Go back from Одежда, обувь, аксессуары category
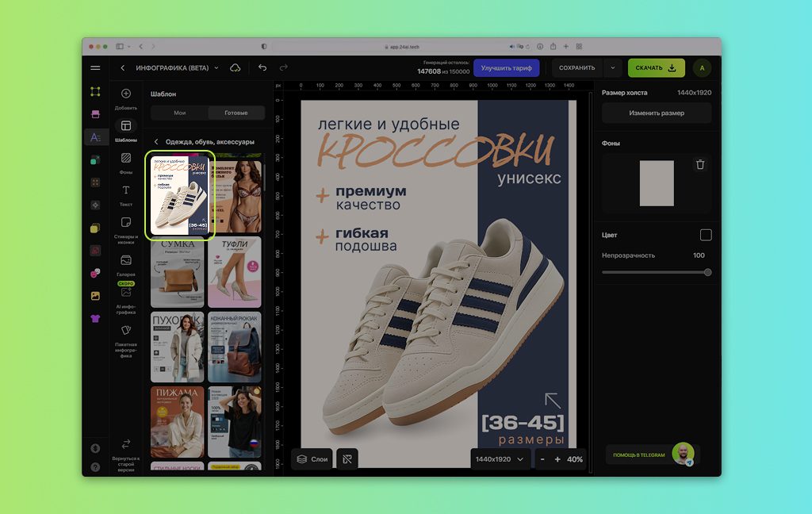This screenshot has height=514, width=812. coord(156,141)
